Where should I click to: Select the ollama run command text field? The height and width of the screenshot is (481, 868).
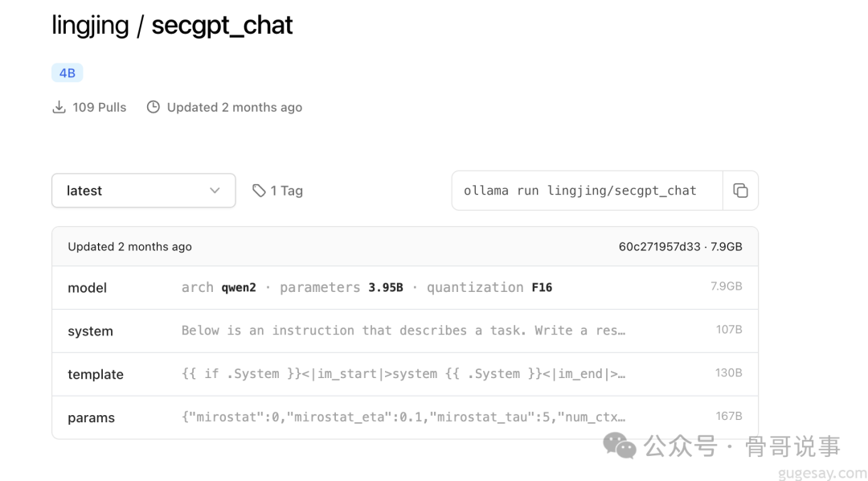[588, 191]
